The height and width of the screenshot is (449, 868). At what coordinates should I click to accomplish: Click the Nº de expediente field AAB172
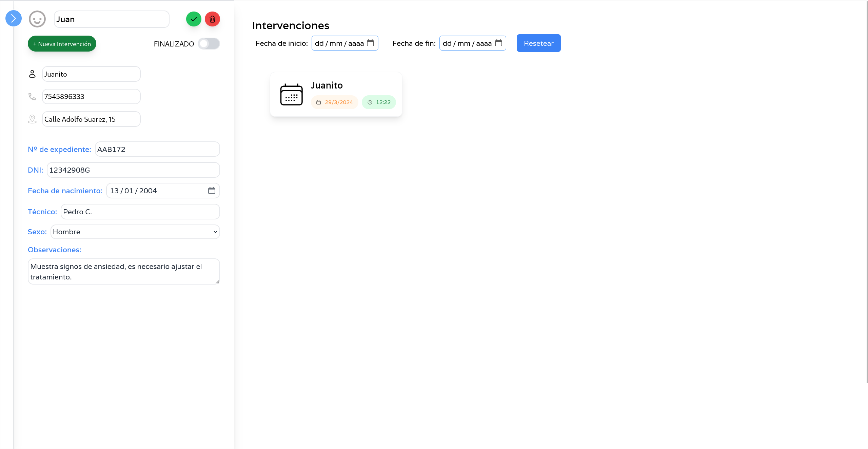point(157,150)
